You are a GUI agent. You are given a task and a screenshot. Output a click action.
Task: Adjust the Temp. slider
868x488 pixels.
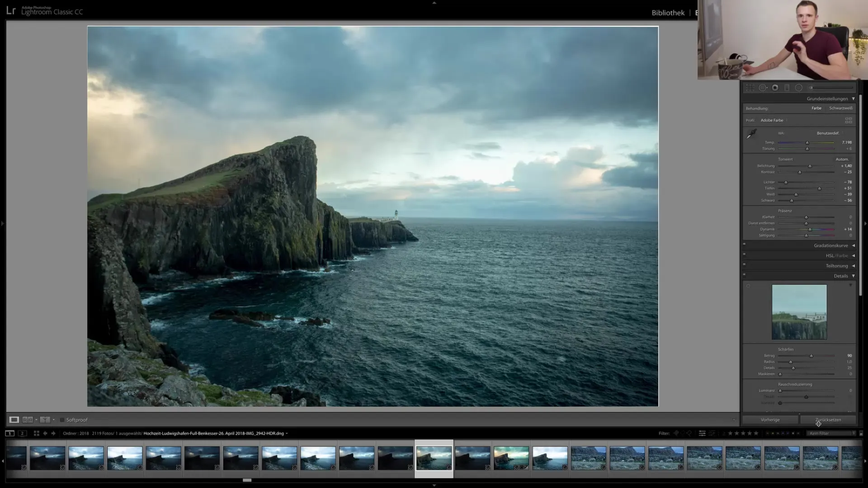[806, 143]
